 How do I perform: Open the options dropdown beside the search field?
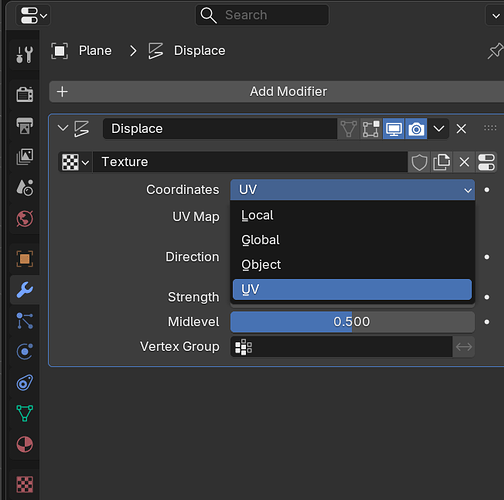pos(495,15)
